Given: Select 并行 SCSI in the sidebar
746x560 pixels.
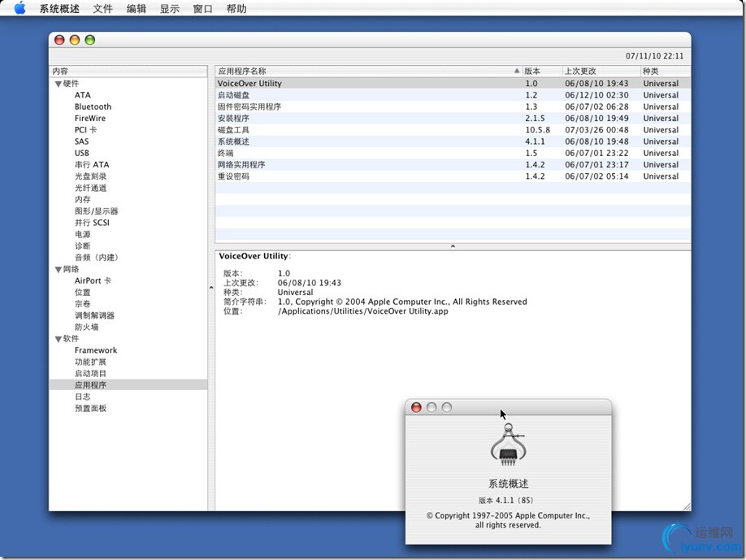Looking at the screenshot, I should pos(92,223).
